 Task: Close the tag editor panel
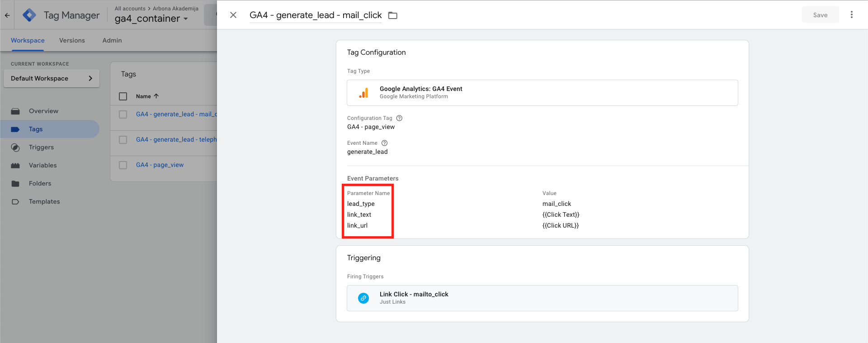[233, 15]
